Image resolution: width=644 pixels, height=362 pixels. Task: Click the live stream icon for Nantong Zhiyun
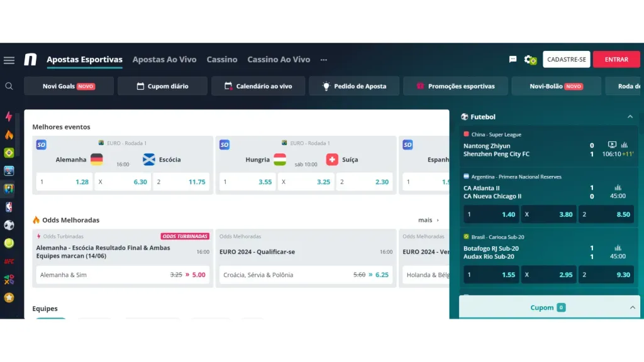(612, 145)
